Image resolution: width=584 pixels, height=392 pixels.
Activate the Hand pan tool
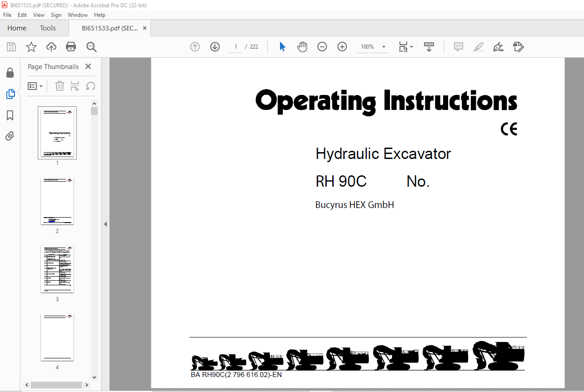302,47
